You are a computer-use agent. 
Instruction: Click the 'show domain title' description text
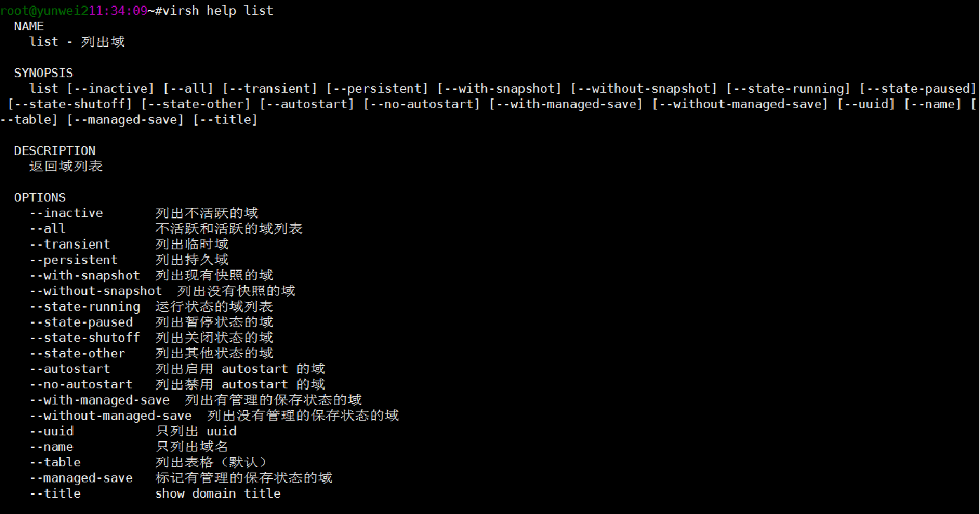coord(218,494)
